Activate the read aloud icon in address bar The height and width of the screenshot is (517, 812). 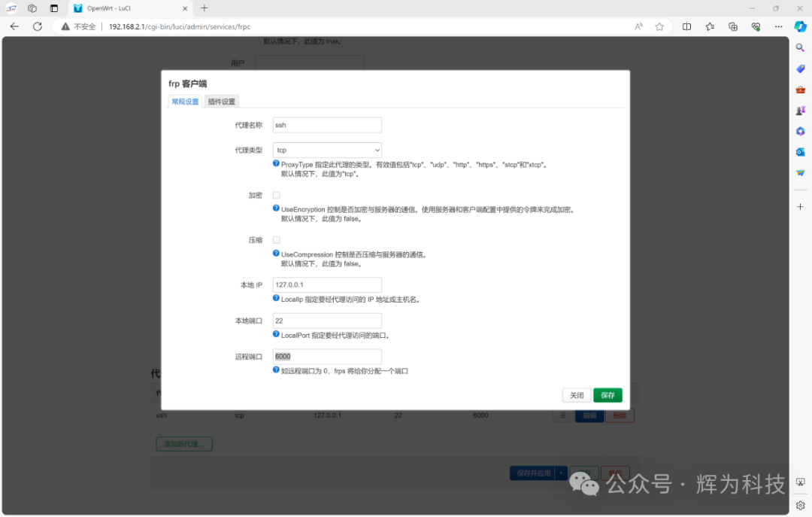pos(638,26)
